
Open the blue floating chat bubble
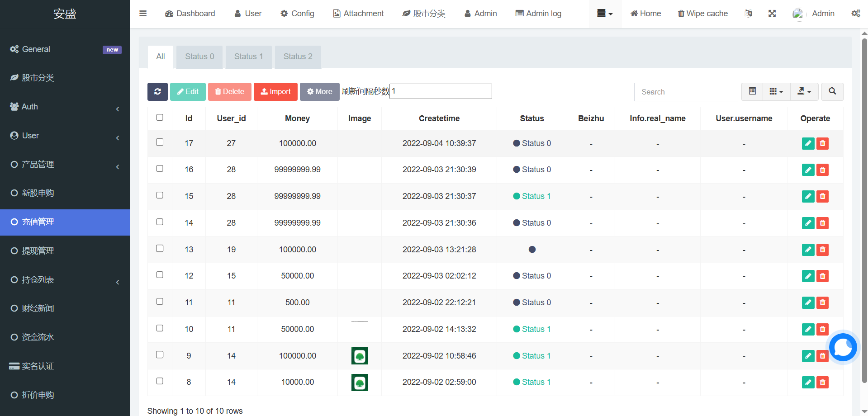[843, 347]
